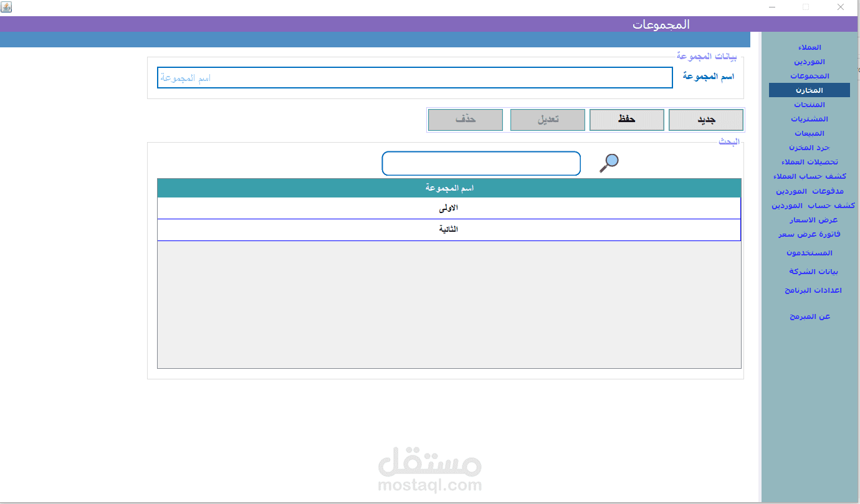
Task: Click the magnifying glass search icon
Action: tap(609, 163)
